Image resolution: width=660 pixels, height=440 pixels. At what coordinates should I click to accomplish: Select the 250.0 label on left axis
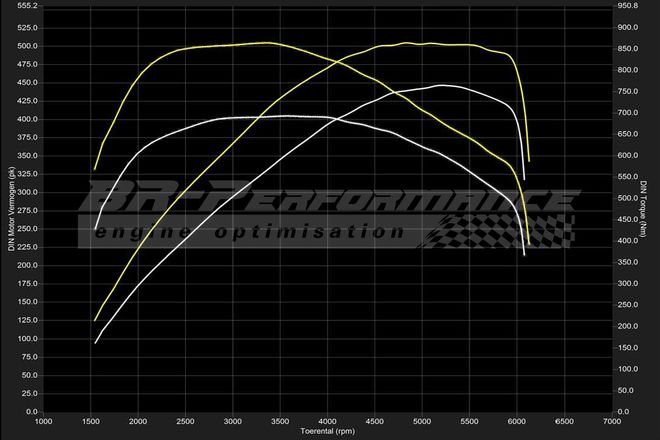(28, 229)
